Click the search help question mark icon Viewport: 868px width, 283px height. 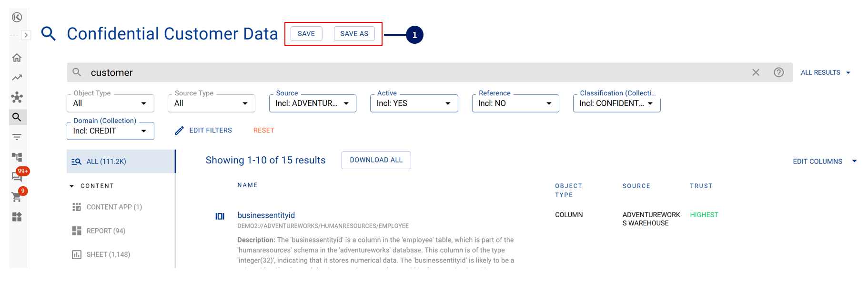click(x=778, y=72)
